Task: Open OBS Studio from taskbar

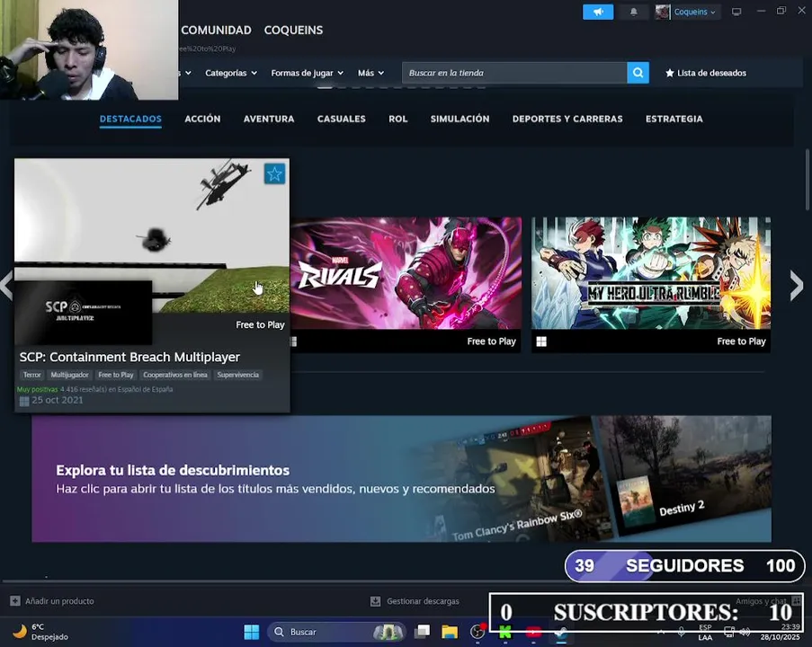Action: (477, 632)
